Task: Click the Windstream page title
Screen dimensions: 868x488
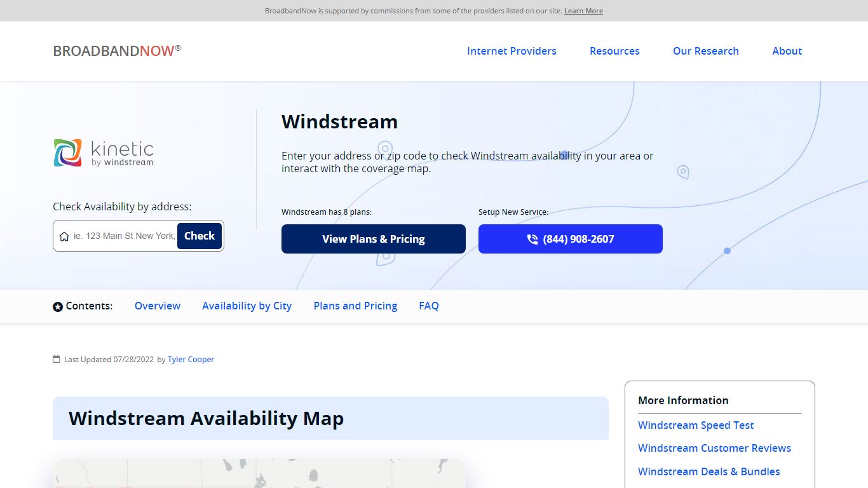Action: coord(339,121)
